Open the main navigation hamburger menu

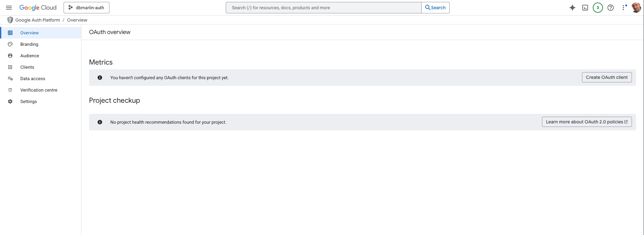[x=9, y=8]
